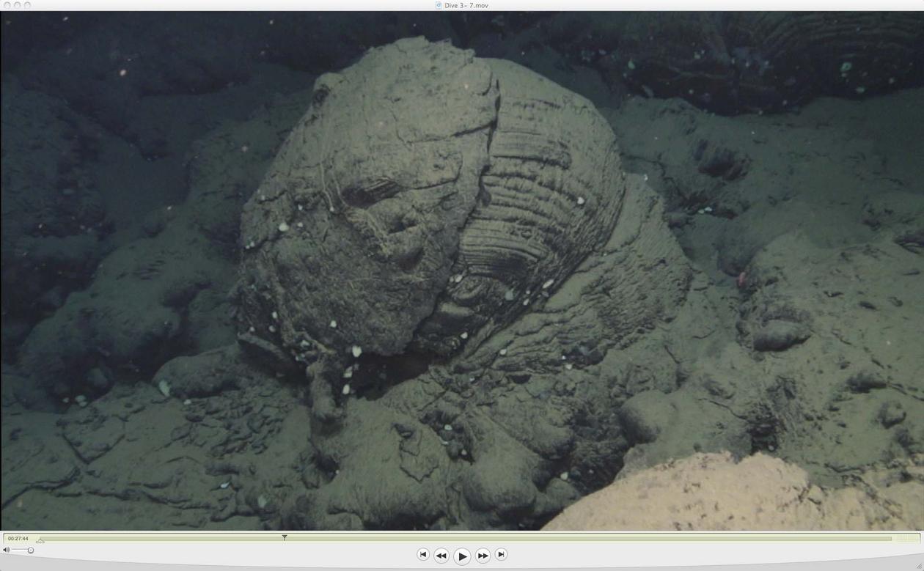Click the Dive 3- 7.mov document icon
The image size is (924, 571).
click(x=439, y=5)
